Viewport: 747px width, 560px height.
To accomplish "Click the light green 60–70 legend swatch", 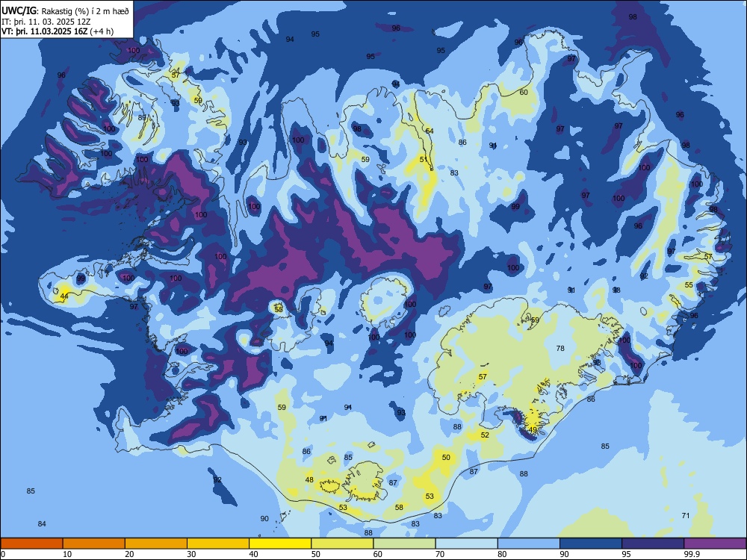I will pos(404,544).
